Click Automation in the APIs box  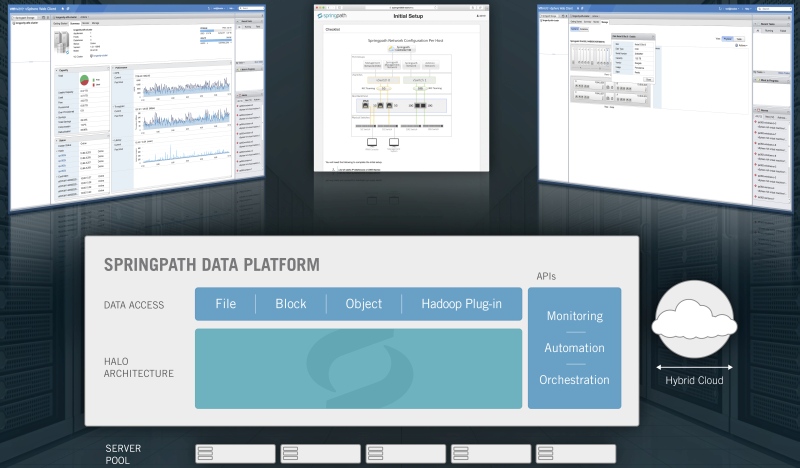click(x=574, y=348)
